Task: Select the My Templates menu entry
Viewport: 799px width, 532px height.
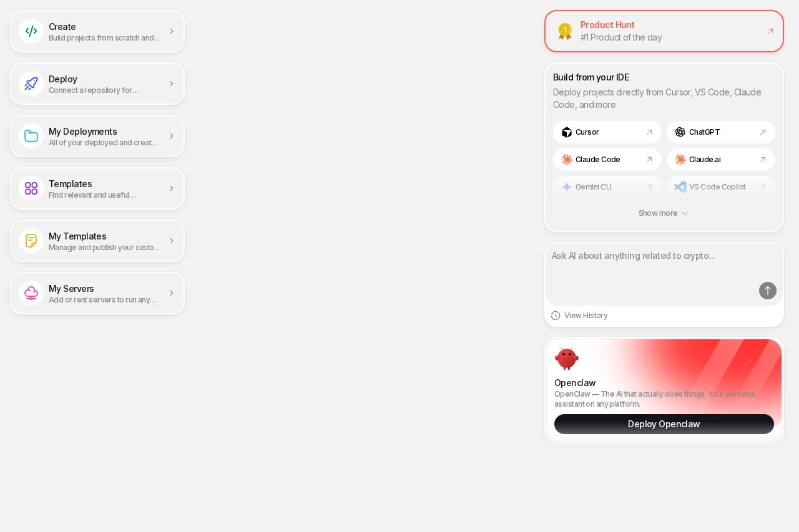Action: [x=97, y=241]
